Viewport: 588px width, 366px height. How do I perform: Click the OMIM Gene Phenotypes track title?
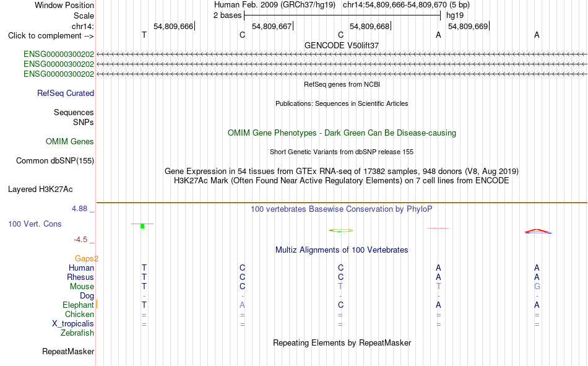[342, 133]
